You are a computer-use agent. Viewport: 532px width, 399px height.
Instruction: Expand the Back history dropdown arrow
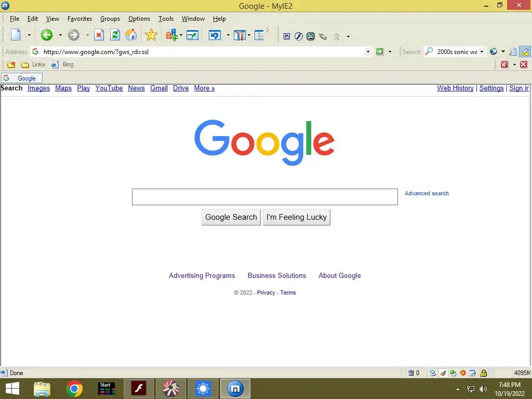pyautogui.click(x=60, y=35)
